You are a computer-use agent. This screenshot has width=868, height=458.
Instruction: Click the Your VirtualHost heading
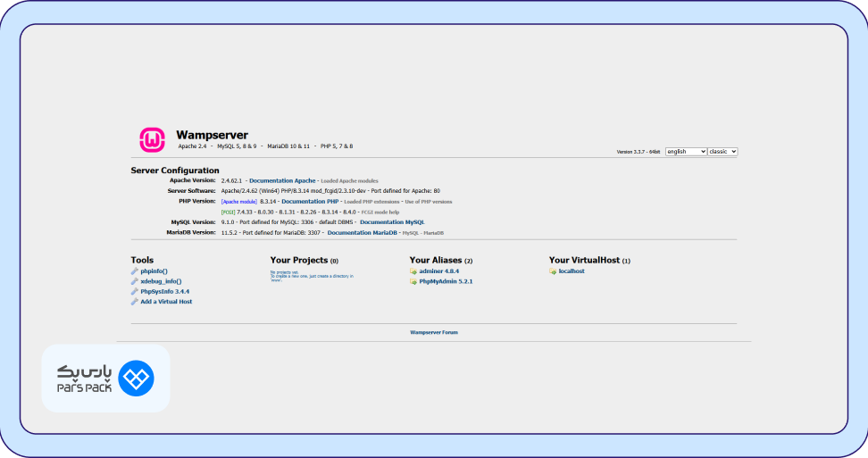589,260
